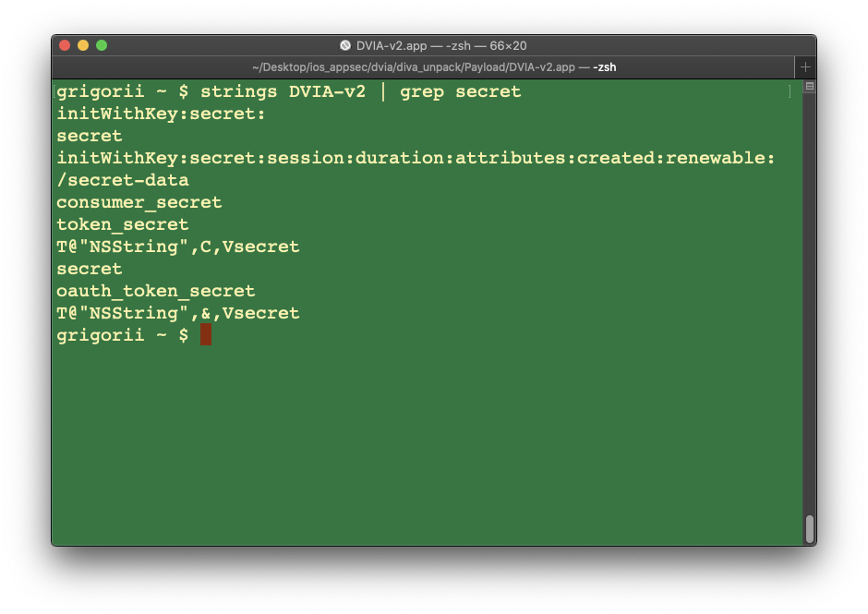Viewport: 868px width, 614px height.
Task: Close the Terminal window with the red button
Action: 65,45
